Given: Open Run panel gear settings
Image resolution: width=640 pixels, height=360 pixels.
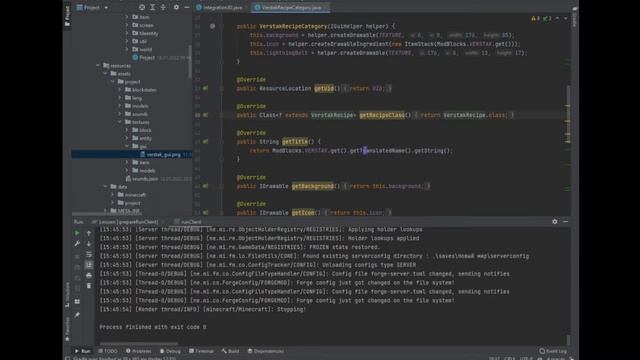Looking at the screenshot, I should coord(555,222).
